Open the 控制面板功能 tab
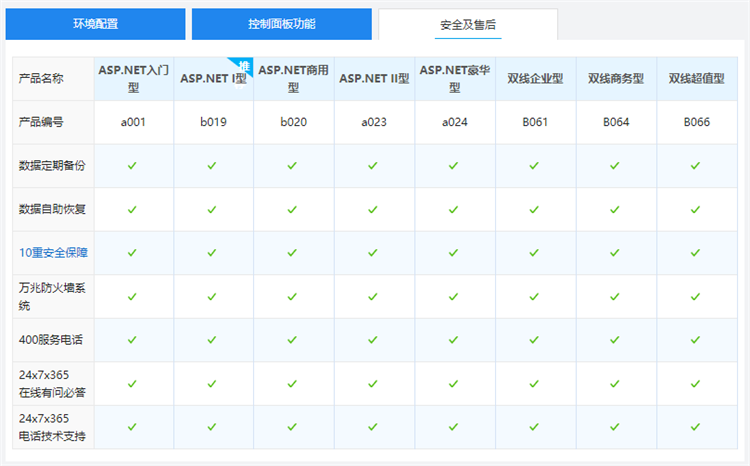Image resolution: width=750 pixels, height=466 pixels. point(281,24)
